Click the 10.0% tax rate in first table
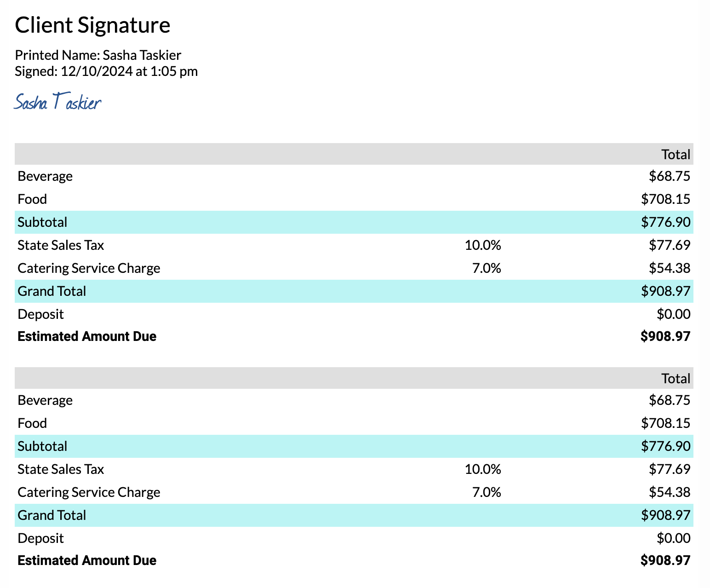 482,245
